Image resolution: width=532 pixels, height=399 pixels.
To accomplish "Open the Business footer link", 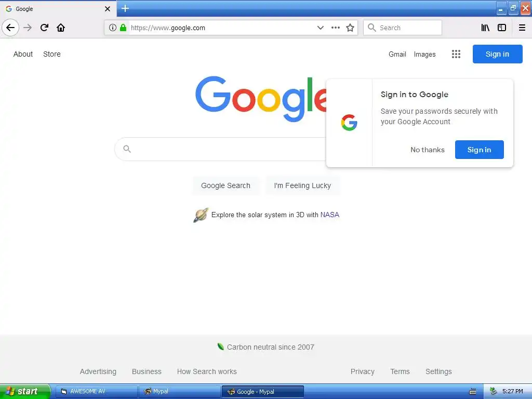I will pyautogui.click(x=147, y=371).
